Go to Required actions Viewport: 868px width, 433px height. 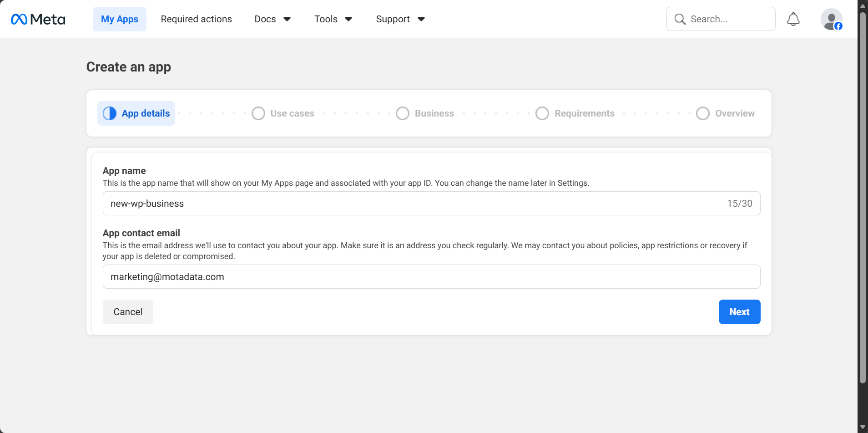point(197,19)
